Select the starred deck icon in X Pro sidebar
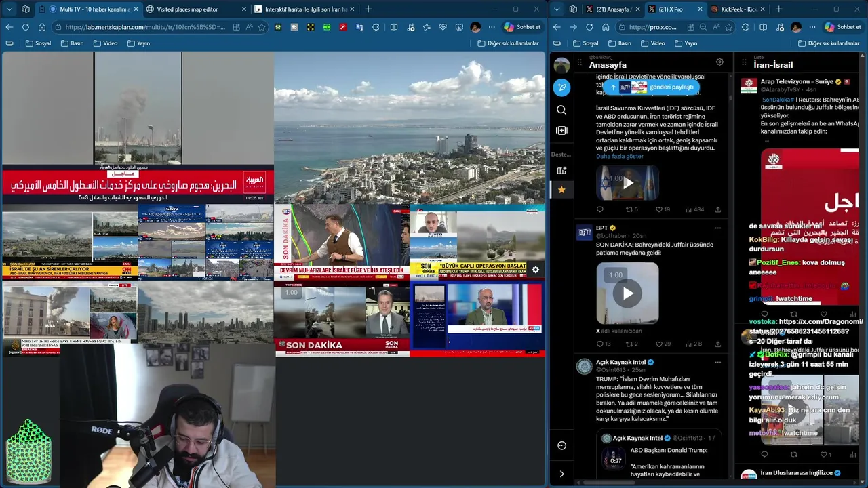The image size is (868, 488). tap(561, 190)
